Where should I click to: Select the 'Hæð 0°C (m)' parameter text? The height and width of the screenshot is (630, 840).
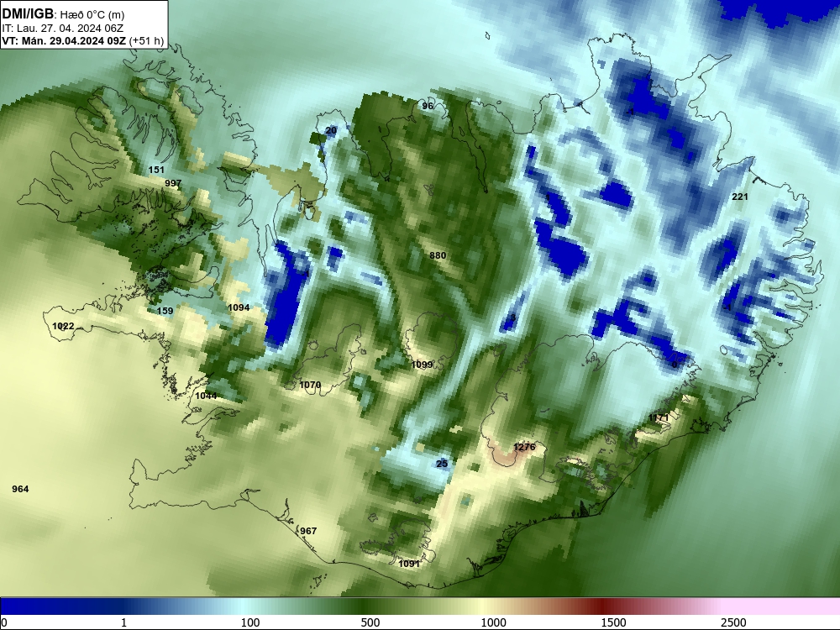94,15
